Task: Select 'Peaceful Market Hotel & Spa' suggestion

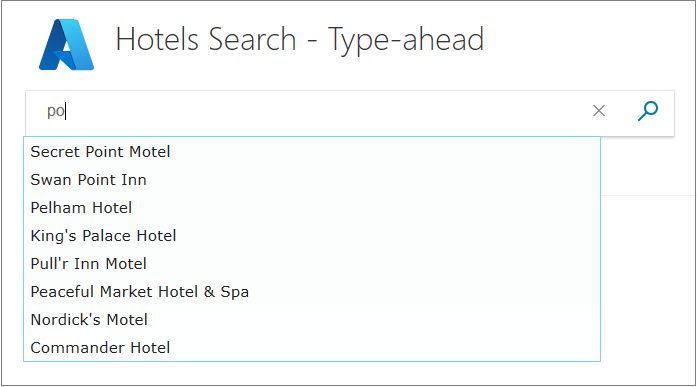Action: [312, 292]
